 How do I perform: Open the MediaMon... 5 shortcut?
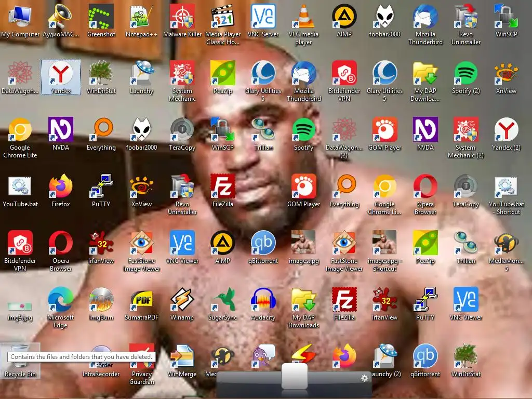pos(506,251)
